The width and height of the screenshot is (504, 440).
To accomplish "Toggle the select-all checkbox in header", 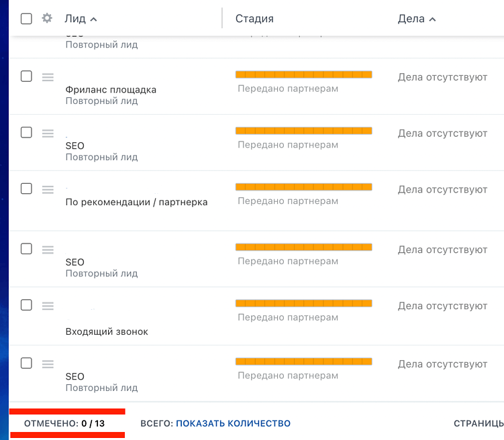I will pos(26,19).
